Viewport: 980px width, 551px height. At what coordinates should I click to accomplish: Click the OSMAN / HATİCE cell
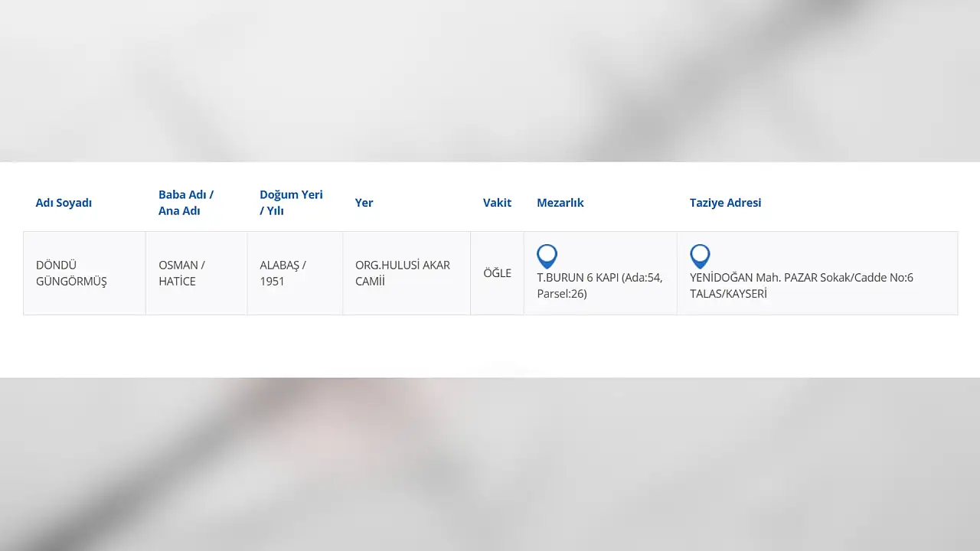pyautogui.click(x=181, y=273)
